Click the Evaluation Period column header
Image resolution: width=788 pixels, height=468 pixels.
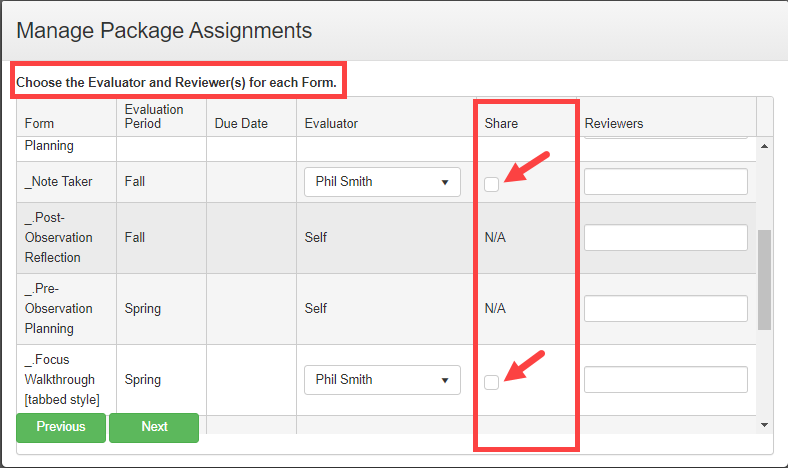tap(154, 117)
